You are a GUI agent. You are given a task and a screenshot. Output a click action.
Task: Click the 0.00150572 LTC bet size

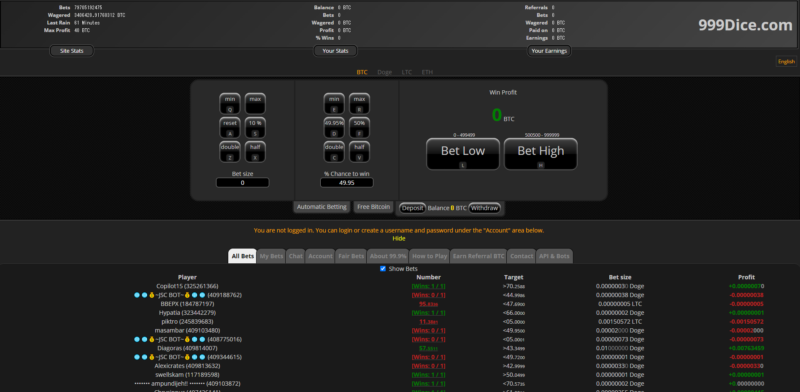point(620,322)
